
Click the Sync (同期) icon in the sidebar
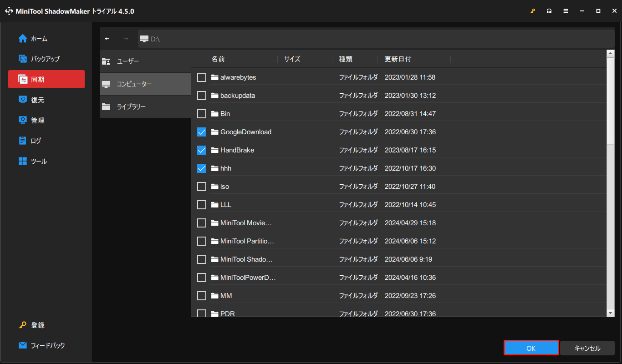coord(23,79)
